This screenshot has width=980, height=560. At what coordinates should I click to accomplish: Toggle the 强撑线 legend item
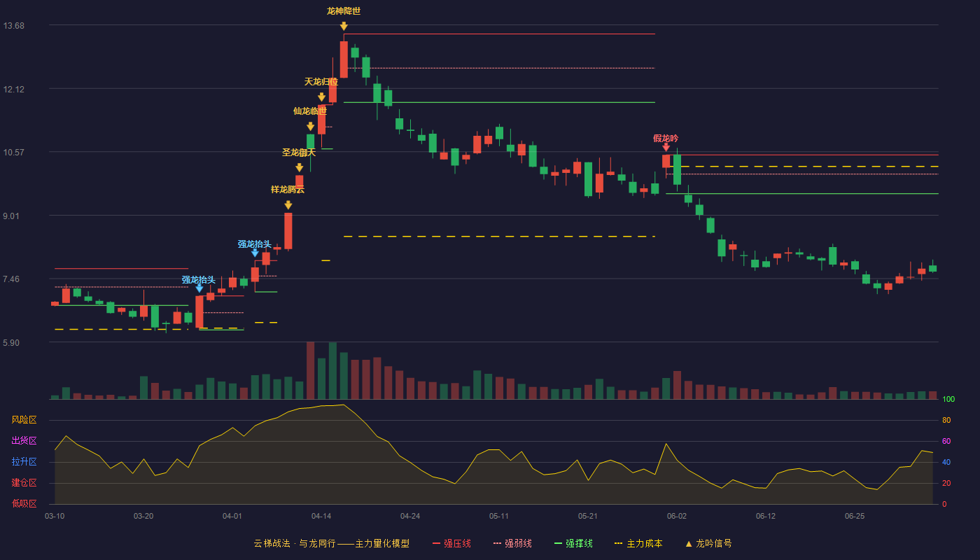coord(573,543)
